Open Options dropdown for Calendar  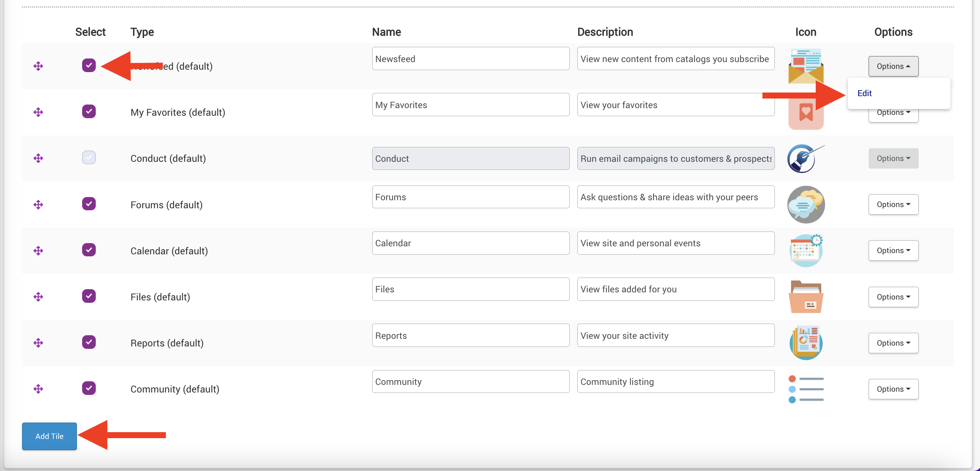[x=893, y=251]
